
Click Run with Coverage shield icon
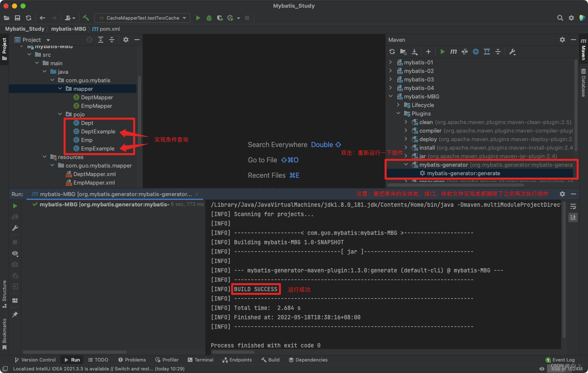[x=220, y=18]
